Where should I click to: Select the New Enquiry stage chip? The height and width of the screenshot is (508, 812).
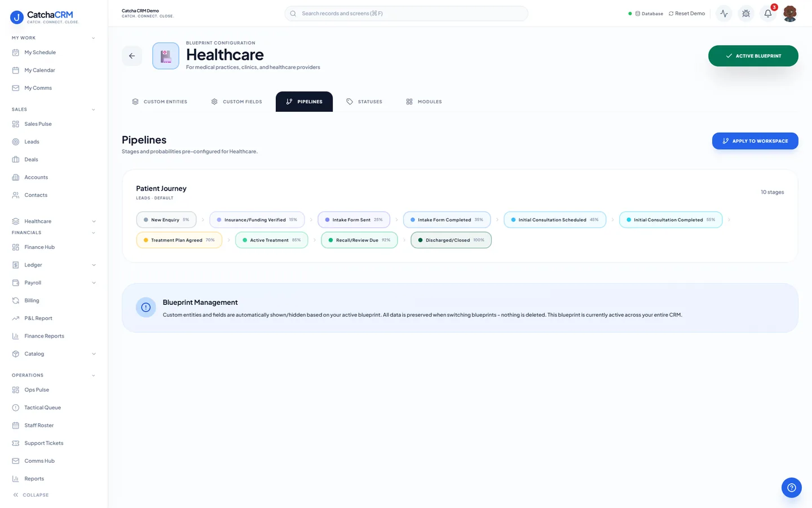click(x=166, y=220)
